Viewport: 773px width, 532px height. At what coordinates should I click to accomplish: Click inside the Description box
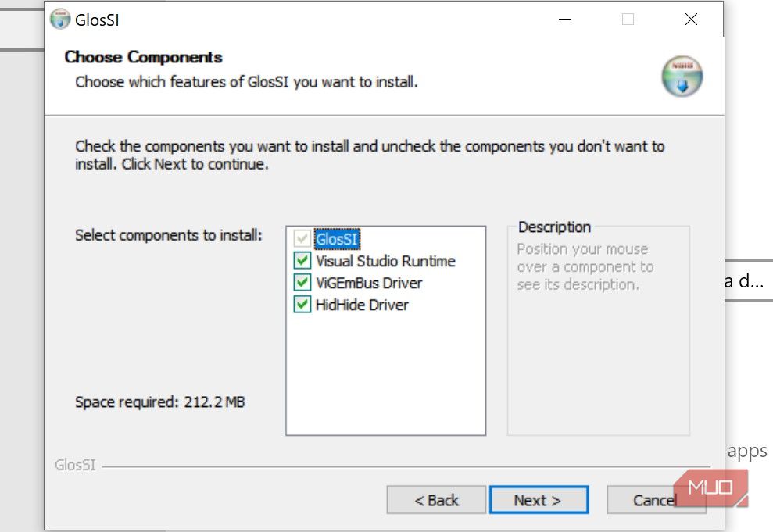(598, 359)
